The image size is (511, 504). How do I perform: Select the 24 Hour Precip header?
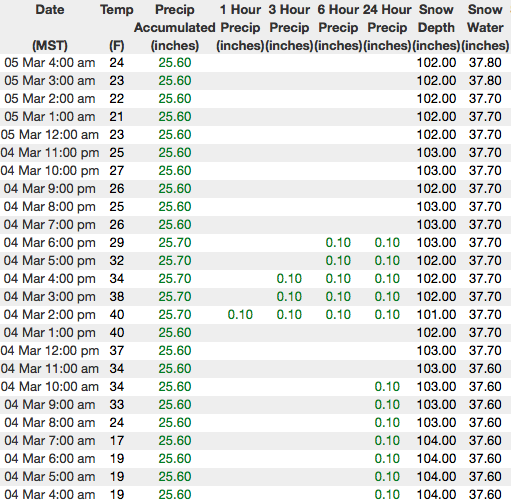pos(387,27)
